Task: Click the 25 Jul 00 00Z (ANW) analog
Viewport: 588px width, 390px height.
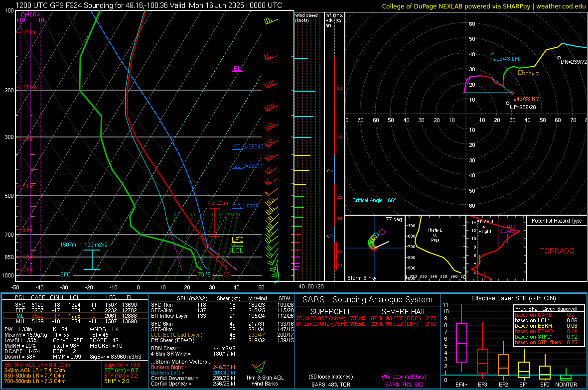Action: 330,318
